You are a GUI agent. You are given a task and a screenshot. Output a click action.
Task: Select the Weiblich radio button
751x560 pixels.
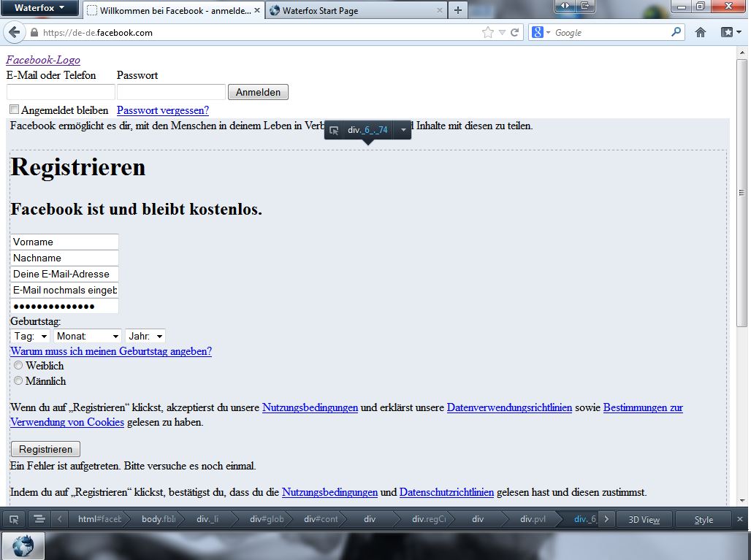tap(18, 365)
